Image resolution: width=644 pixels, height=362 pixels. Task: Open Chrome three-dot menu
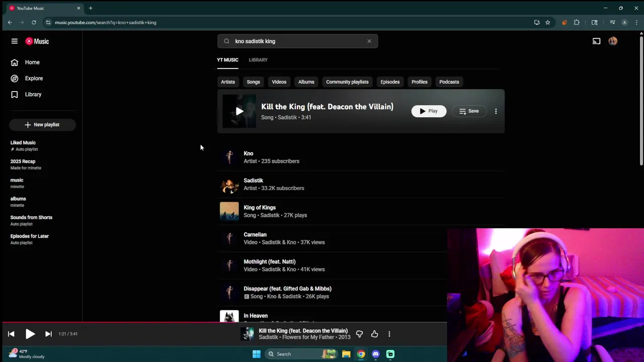pyautogui.click(x=637, y=23)
